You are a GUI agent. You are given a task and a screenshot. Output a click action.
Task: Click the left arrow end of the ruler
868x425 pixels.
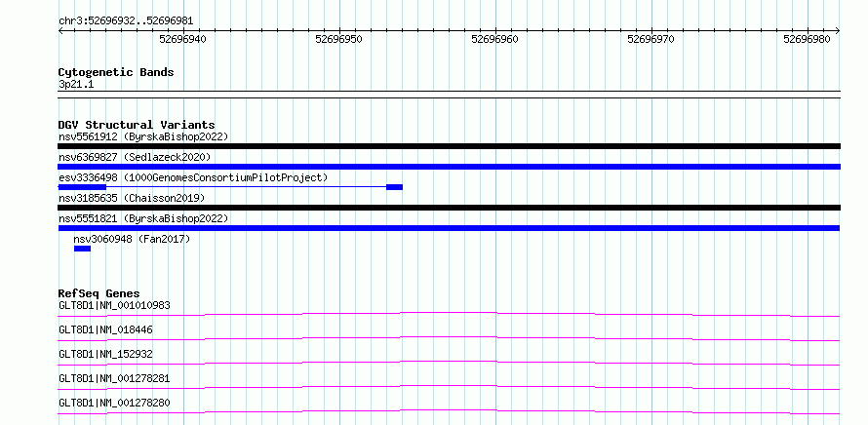tap(60, 31)
